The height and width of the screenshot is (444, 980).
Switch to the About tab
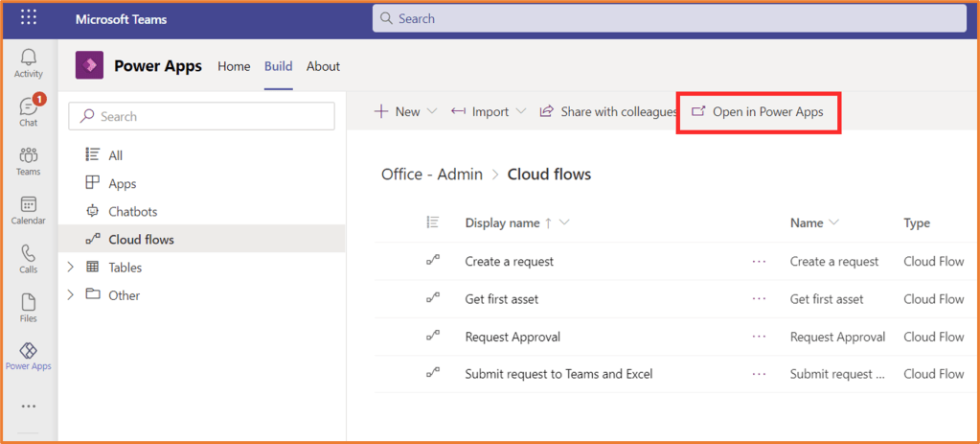tap(323, 66)
